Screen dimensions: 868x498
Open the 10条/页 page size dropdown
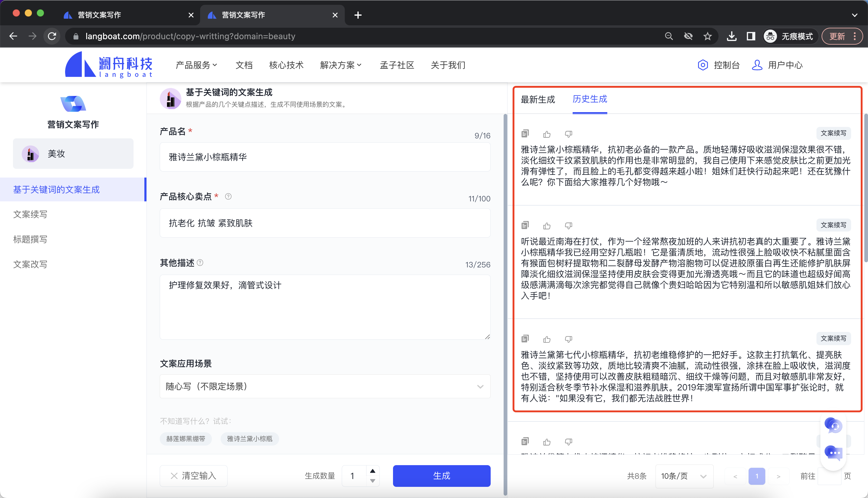point(684,476)
